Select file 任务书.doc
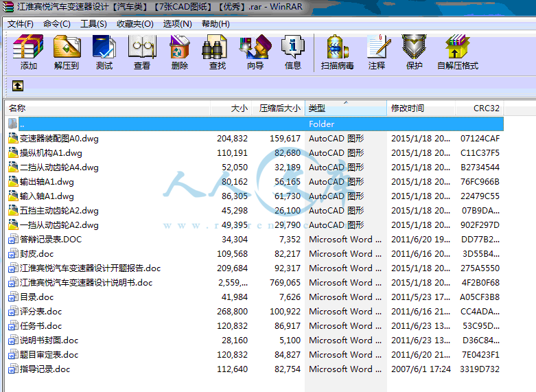Screen dimensions: 536x392 coord(40,325)
